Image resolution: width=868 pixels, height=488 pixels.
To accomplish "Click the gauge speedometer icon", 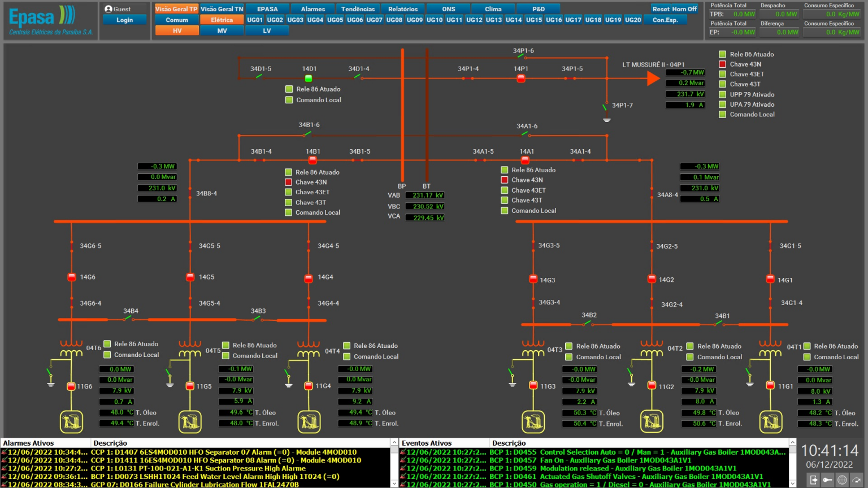I will click(857, 480).
